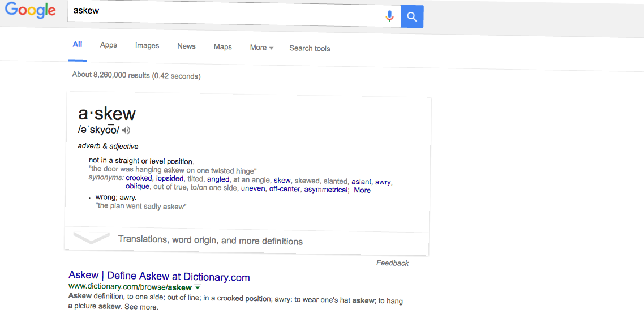
Task: Open the More search categories dropdown
Action: pyautogui.click(x=261, y=48)
